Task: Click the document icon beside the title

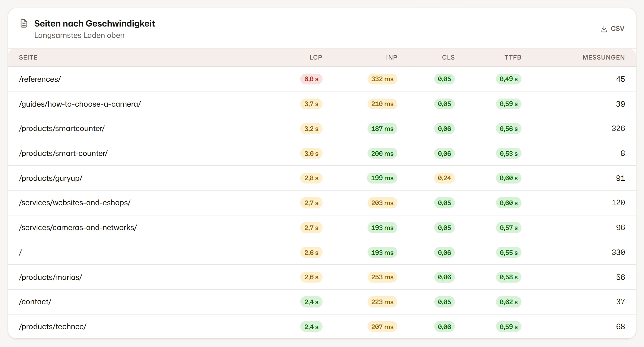Action: 24,24
